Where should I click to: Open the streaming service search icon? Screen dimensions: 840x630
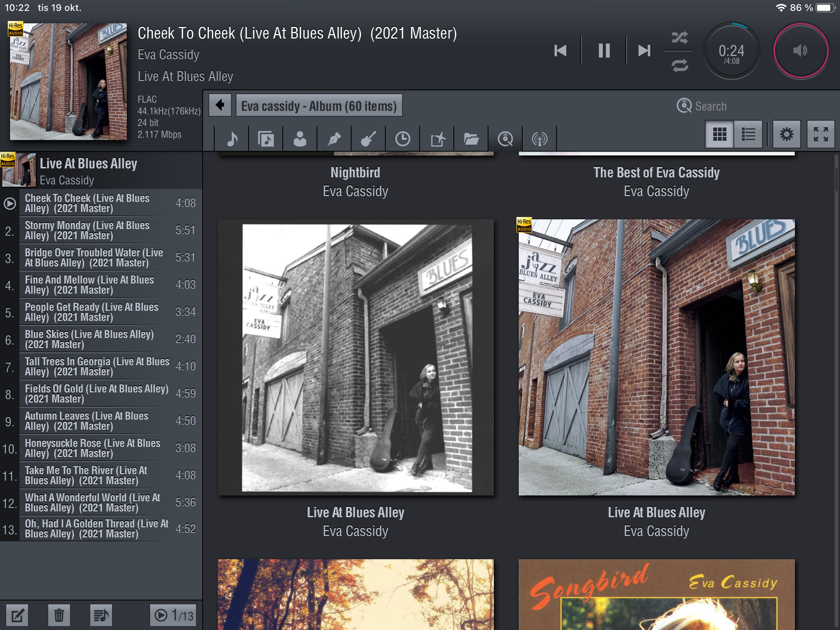pyautogui.click(x=505, y=138)
